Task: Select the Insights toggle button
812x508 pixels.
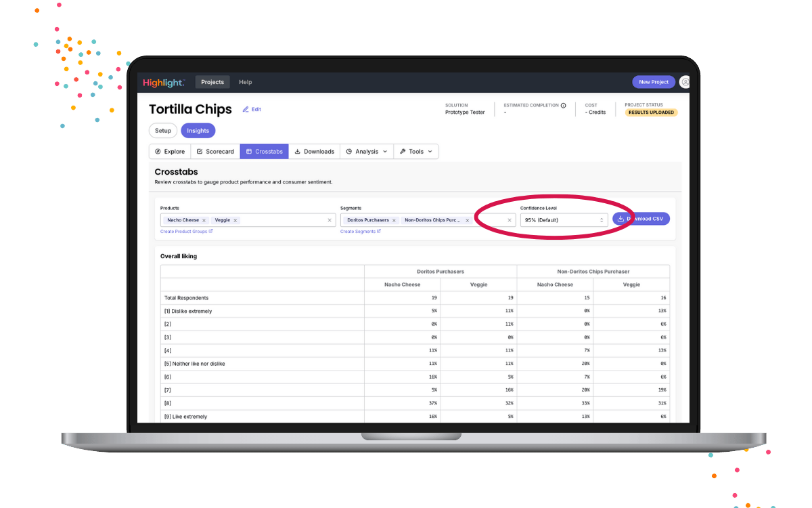Action: [198, 131]
